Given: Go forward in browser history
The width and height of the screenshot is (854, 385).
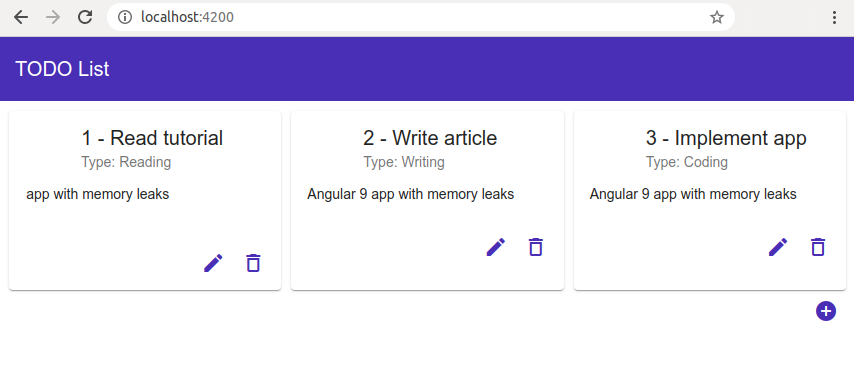Looking at the screenshot, I should (x=53, y=17).
